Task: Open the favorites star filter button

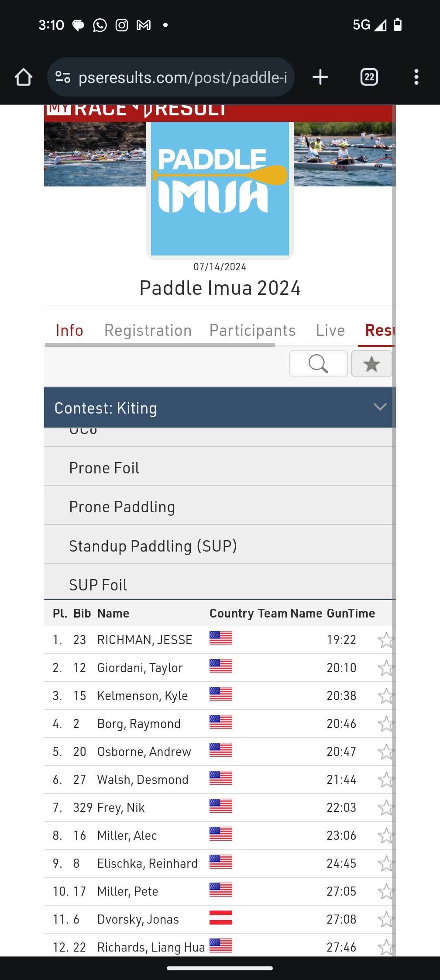Action: (371, 363)
